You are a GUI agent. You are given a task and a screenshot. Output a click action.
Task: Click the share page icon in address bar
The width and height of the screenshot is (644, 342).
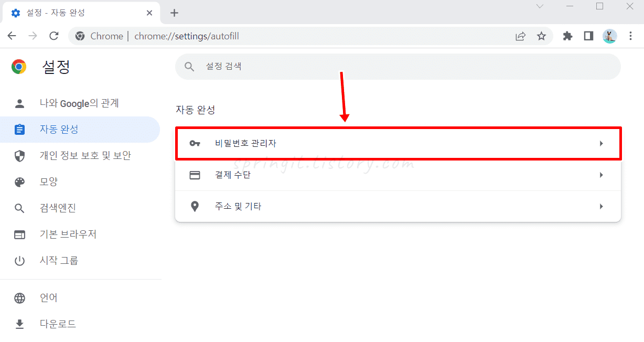520,36
